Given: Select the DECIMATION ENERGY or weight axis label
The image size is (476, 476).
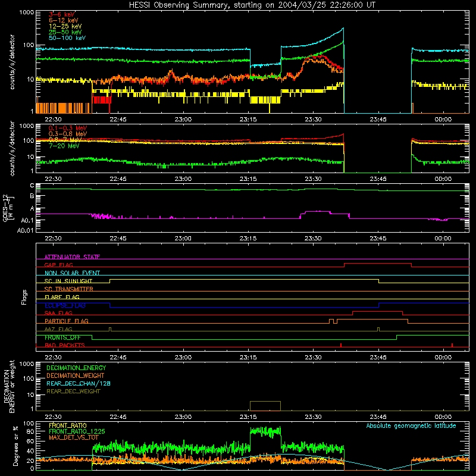Looking at the screenshot, I should tap(9, 387).
